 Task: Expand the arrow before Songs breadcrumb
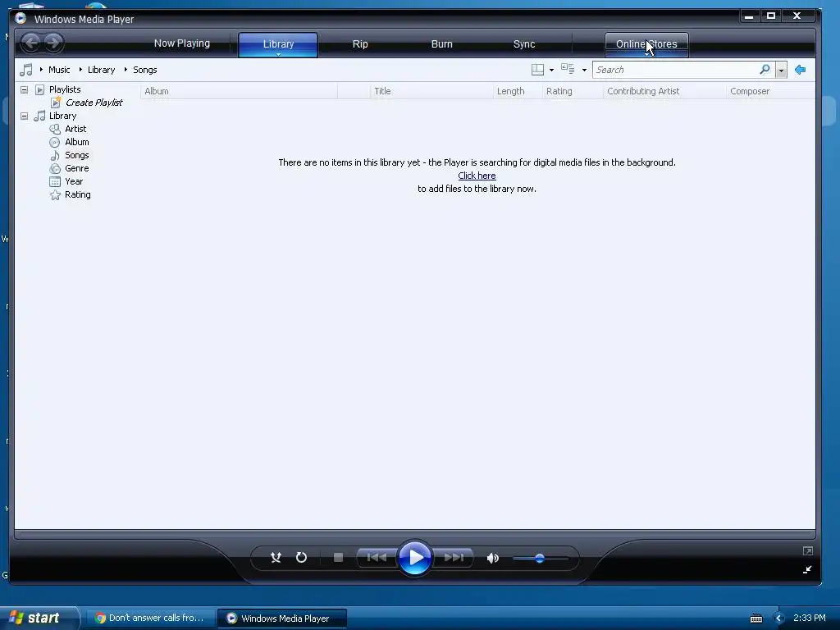pos(126,69)
